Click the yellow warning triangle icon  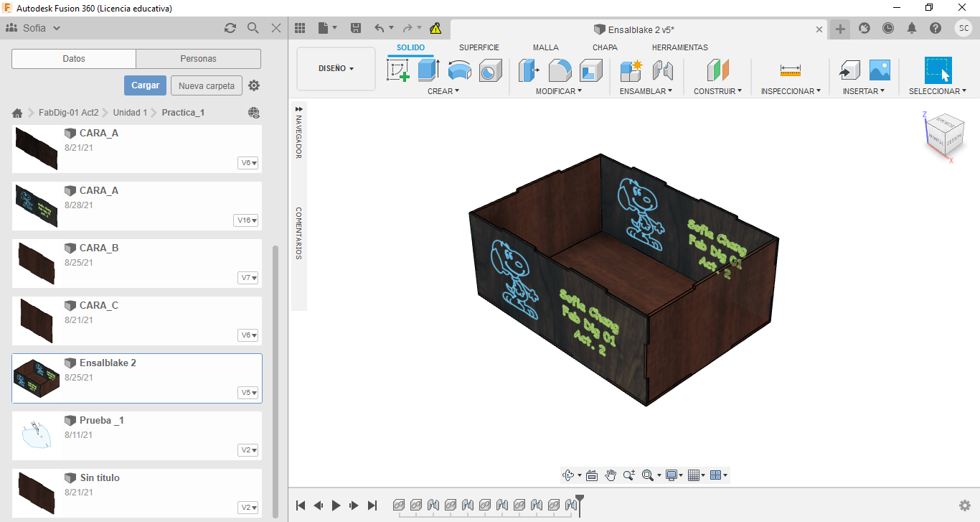point(435,29)
